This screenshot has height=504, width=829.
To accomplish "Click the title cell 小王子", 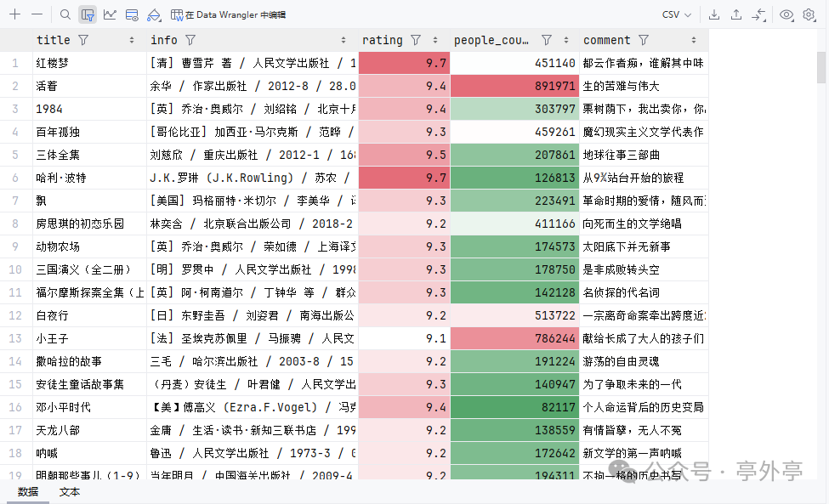I will tap(89, 338).
